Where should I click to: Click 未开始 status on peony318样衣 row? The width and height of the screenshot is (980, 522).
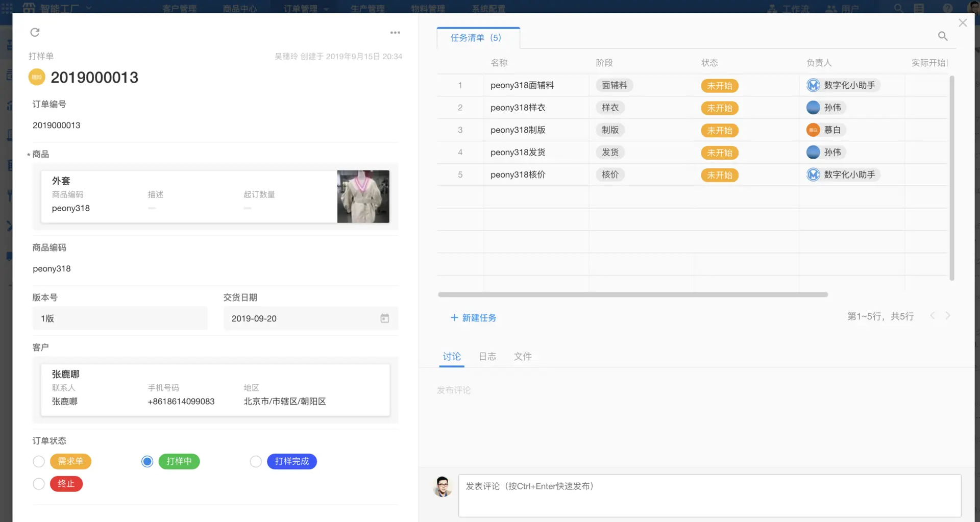(720, 108)
